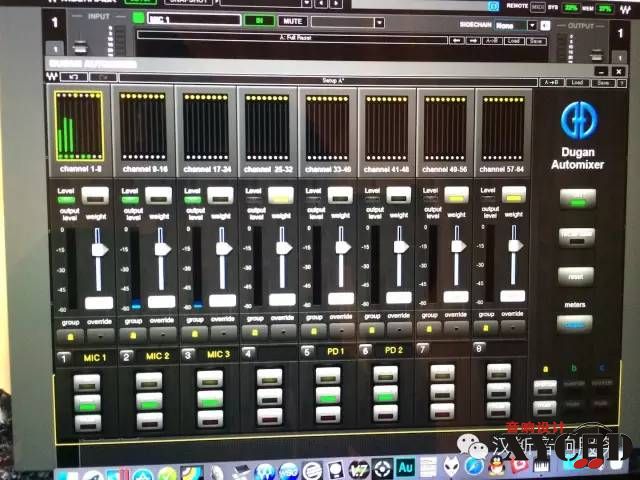This screenshot has height=480, width=640.
Task: Click the previous snapshot arrow in top bar
Action: pyautogui.click(x=322, y=3)
